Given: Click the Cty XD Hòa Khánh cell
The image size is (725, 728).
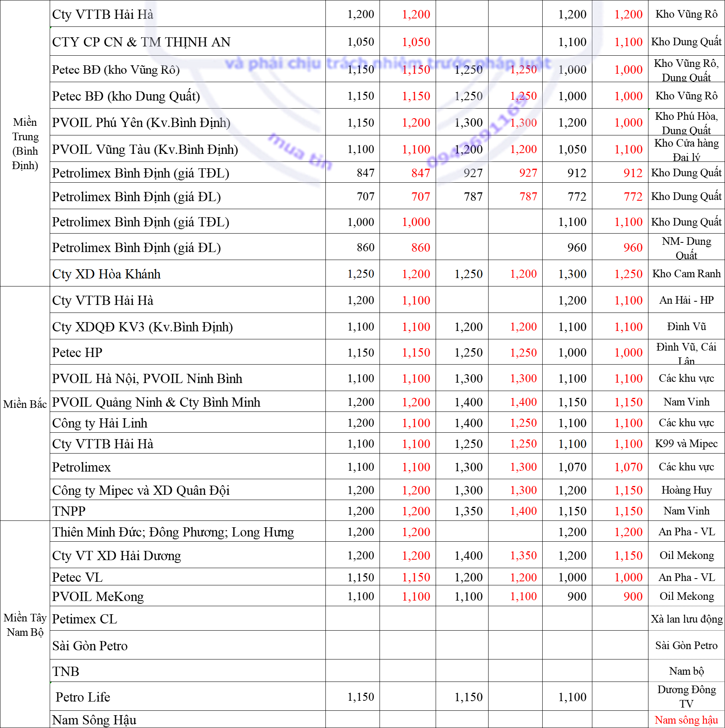Looking at the screenshot, I should tap(188, 274).
